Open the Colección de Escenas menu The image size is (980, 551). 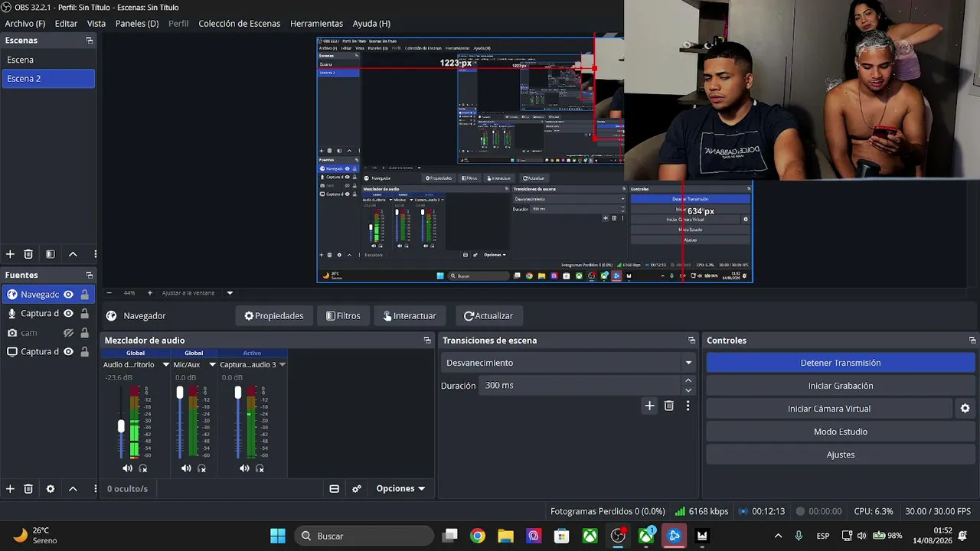pyautogui.click(x=240, y=24)
